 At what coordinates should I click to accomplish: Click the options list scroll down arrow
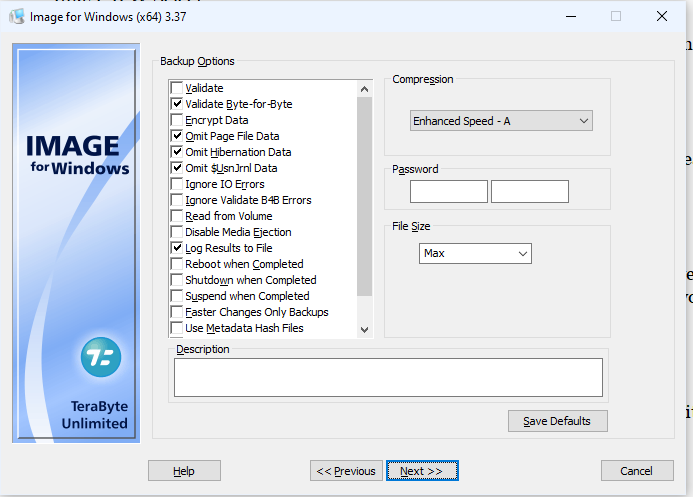pyautogui.click(x=364, y=330)
